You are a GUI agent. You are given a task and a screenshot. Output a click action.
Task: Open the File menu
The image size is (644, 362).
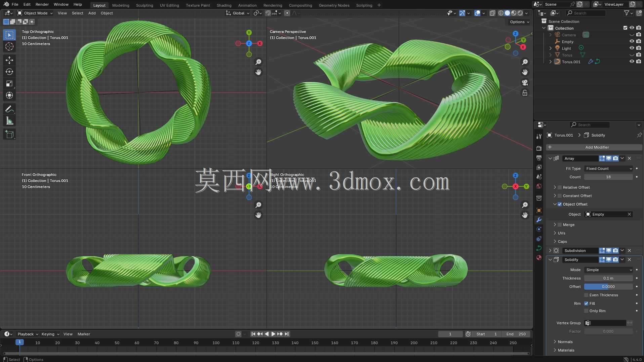pos(15,4)
